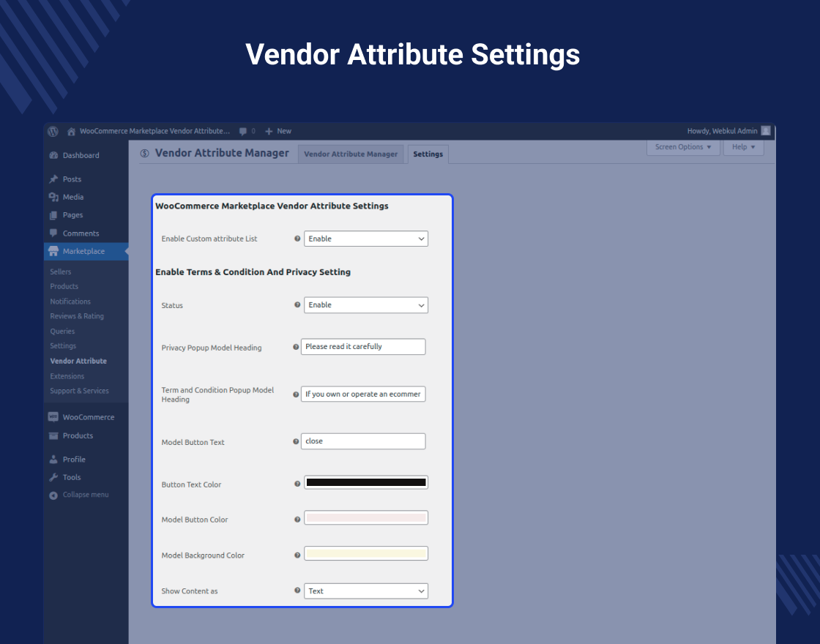This screenshot has height=644, width=820.
Task: Open Notifications submenu item
Action: click(70, 302)
